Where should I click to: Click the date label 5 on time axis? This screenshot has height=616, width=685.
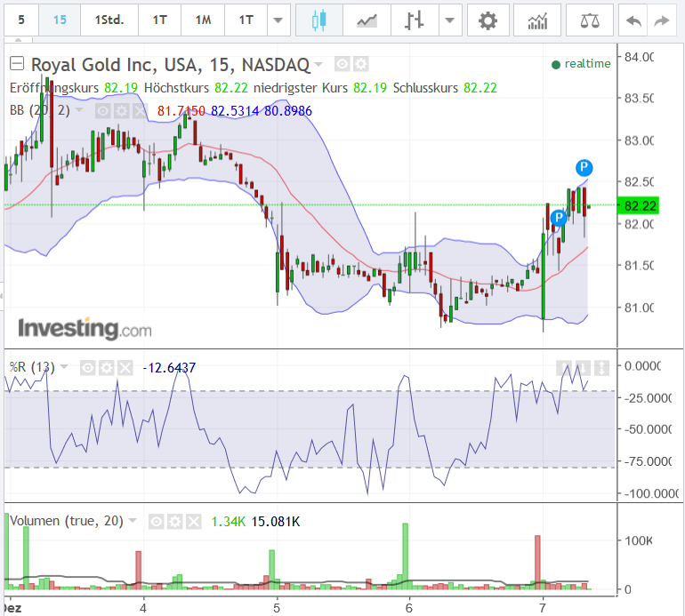277,608
